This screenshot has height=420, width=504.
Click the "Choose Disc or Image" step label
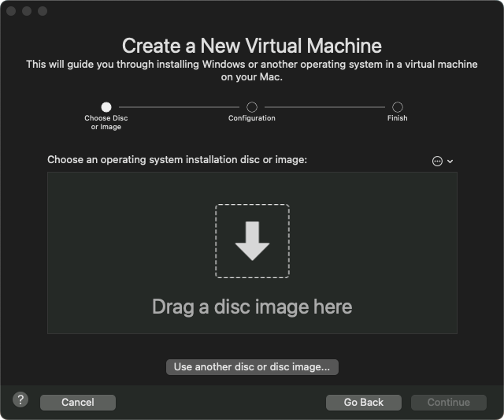(106, 122)
